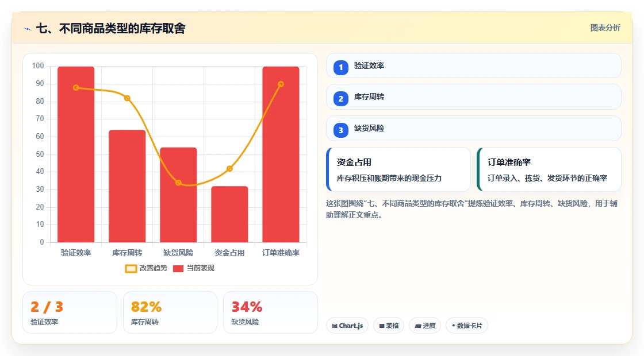The height and width of the screenshot is (356, 644).
Task: Click numbered badge 2 for 库存周转
Action: point(340,99)
